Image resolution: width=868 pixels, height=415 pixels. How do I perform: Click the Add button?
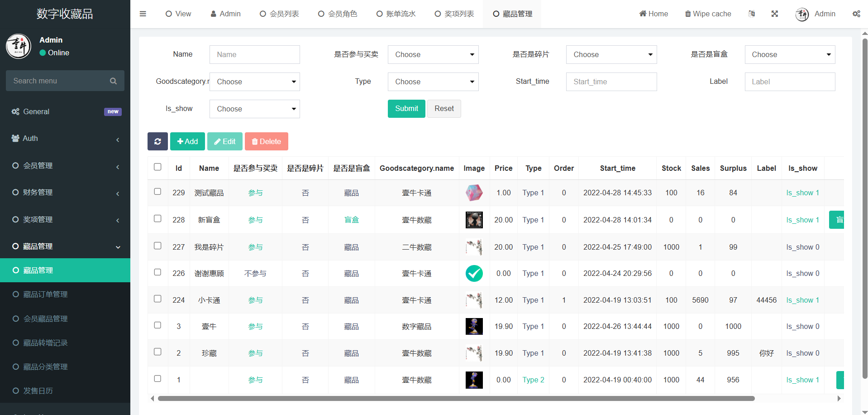(187, 141)
